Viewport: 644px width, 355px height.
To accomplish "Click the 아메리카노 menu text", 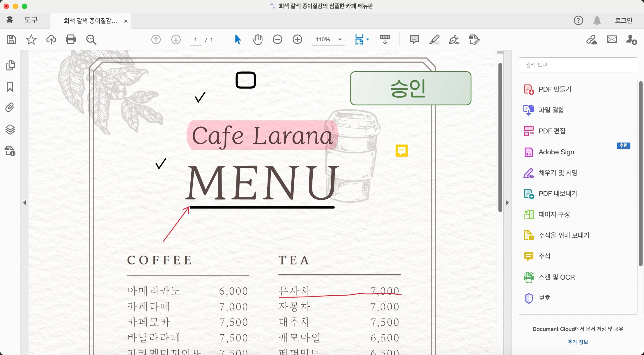I will coord(154,291).
